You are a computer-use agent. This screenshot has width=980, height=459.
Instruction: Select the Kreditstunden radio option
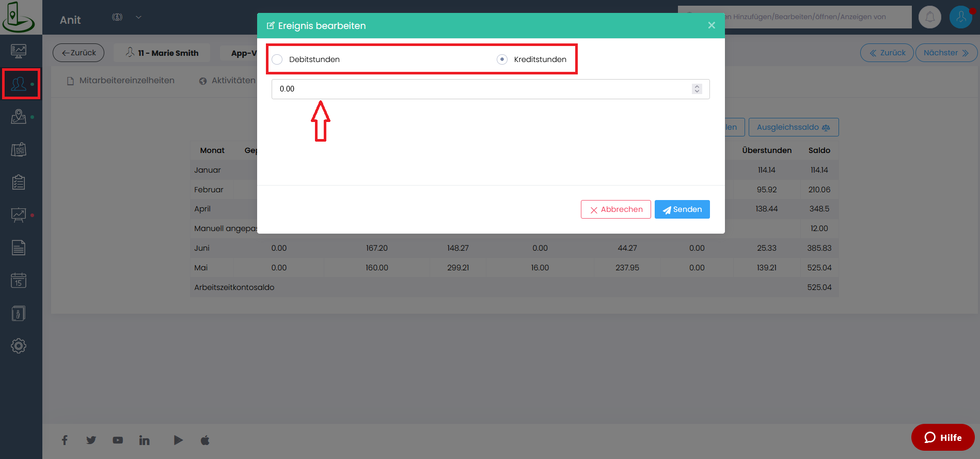click(x=502, y=59)
